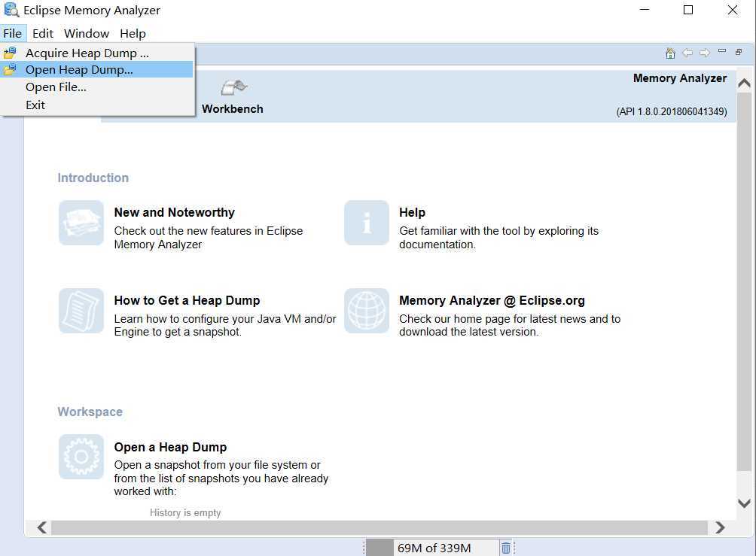
Task: Select Open Heap Dump... menu entry
Action: click(97, 70)
